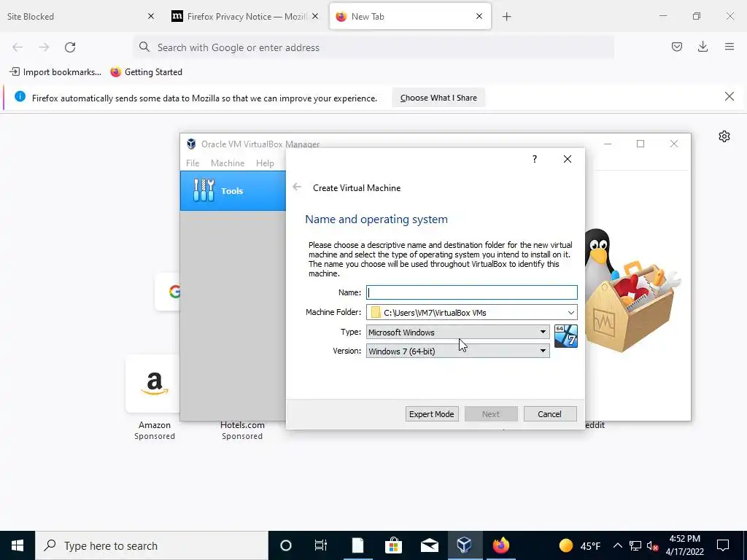This screenshot has height=560, width=747.
Task: Click Import bookmarks in bookmarks toolbar
Action: [x=55, y=72]
